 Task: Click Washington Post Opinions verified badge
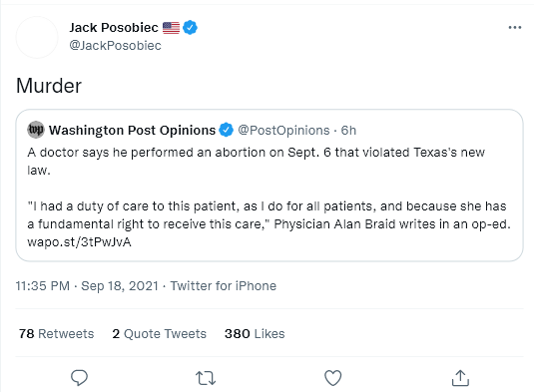(227, 130)
